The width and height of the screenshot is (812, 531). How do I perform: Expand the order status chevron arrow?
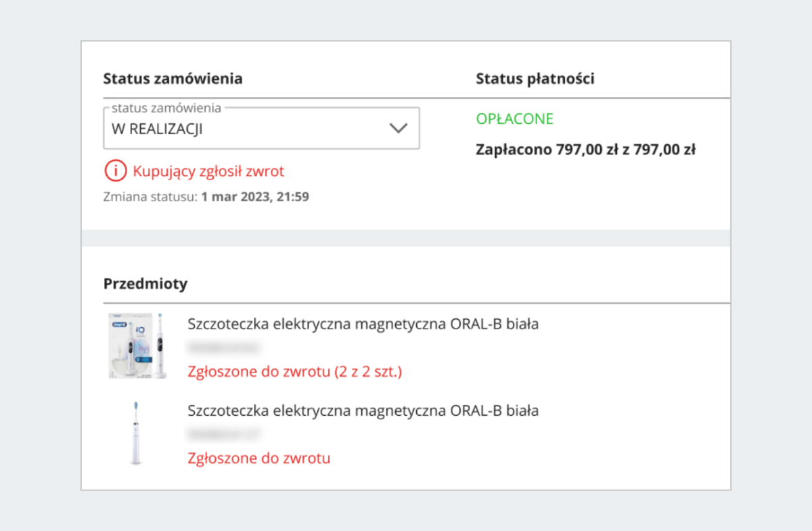(399, 129)
